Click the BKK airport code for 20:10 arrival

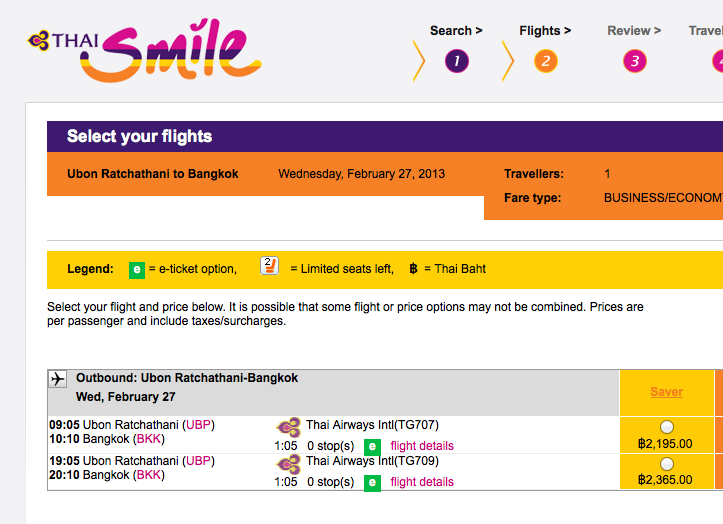(149, 475)
